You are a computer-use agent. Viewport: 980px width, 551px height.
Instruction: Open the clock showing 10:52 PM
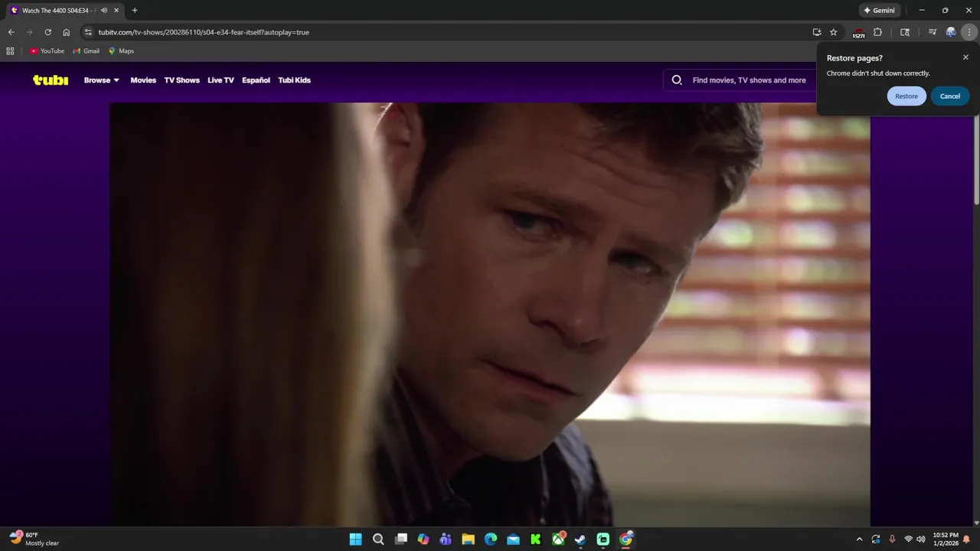(946, 540)
